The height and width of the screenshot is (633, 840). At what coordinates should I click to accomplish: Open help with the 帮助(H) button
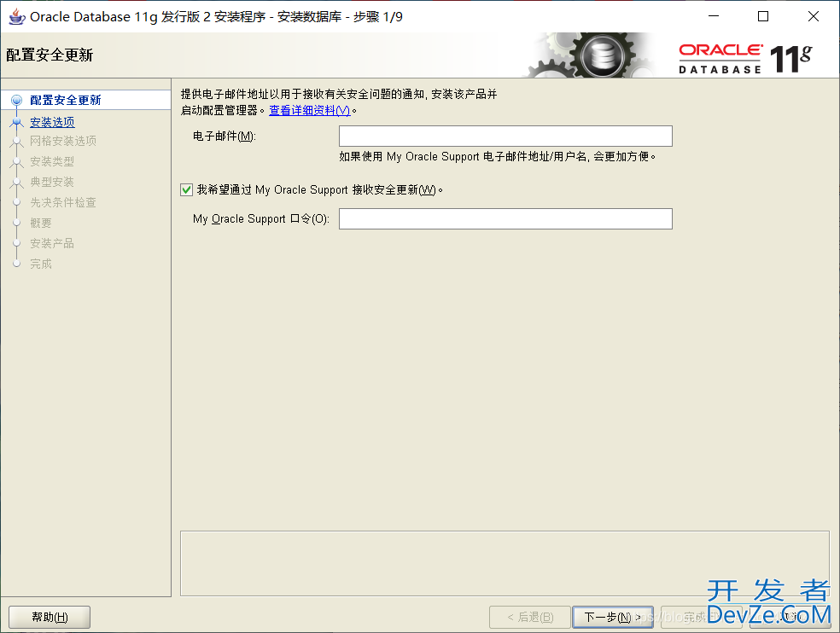(50, 618)
